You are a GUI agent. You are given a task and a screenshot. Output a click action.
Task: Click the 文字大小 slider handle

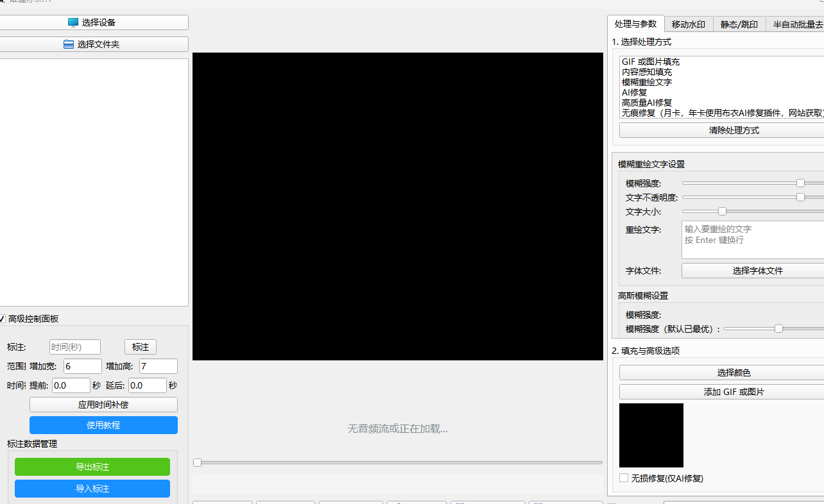point(722,211)
